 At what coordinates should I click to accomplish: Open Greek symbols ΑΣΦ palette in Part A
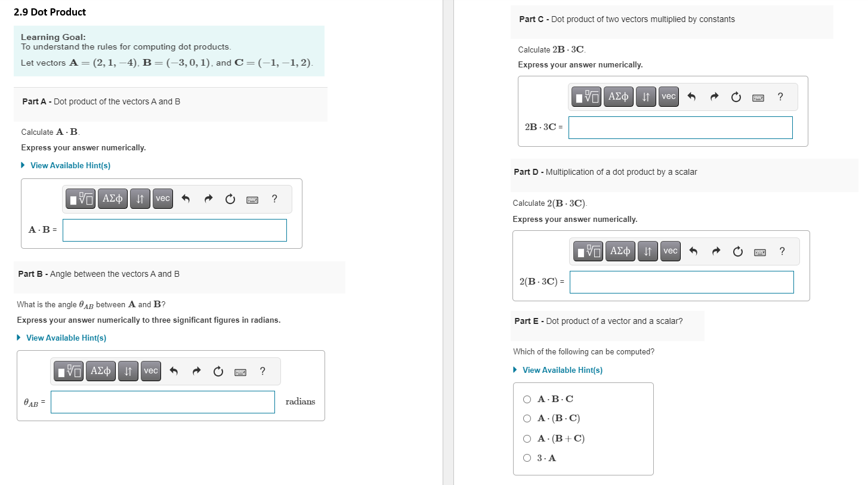pyautogui.click(x=112, y=198)
